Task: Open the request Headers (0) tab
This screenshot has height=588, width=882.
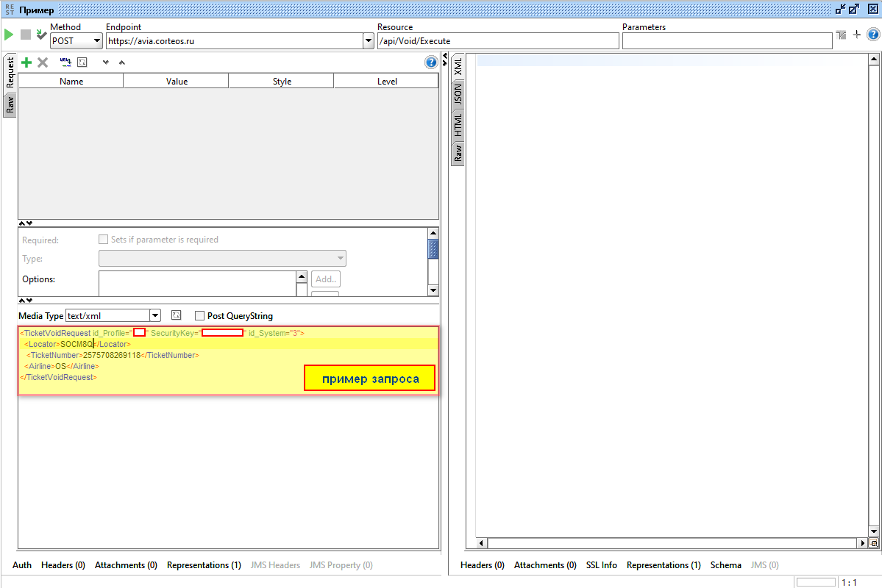Action: [x=63, y=565]
